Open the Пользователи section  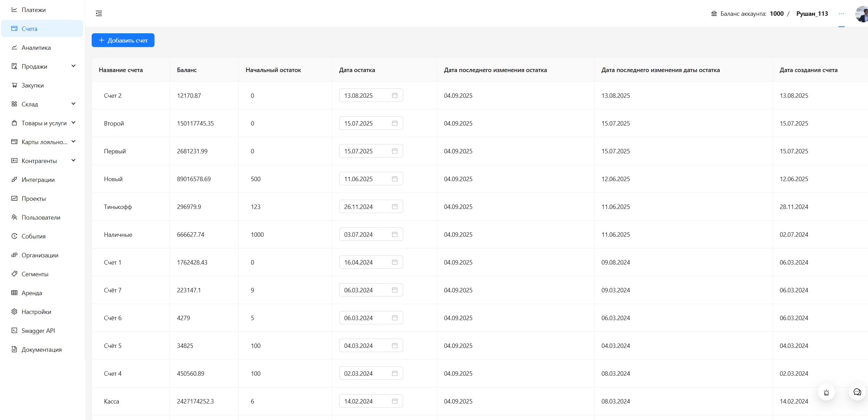coord(41,217)
